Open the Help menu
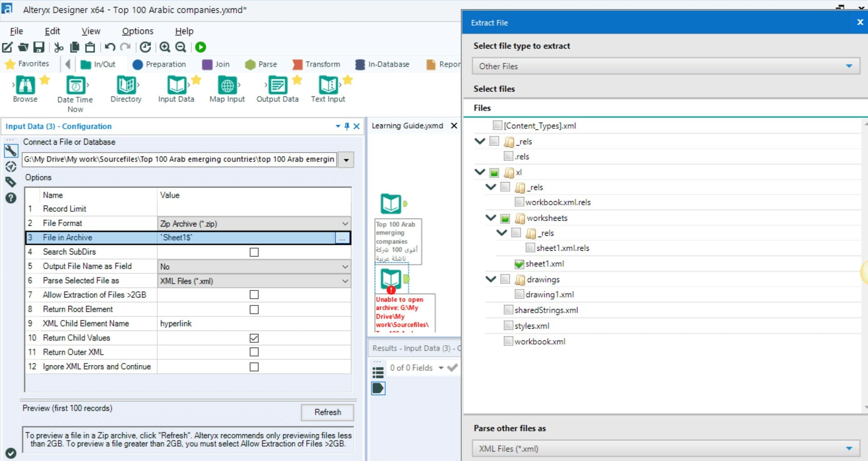This screenshot has width=868, height=461. click(x=184, y=31)
